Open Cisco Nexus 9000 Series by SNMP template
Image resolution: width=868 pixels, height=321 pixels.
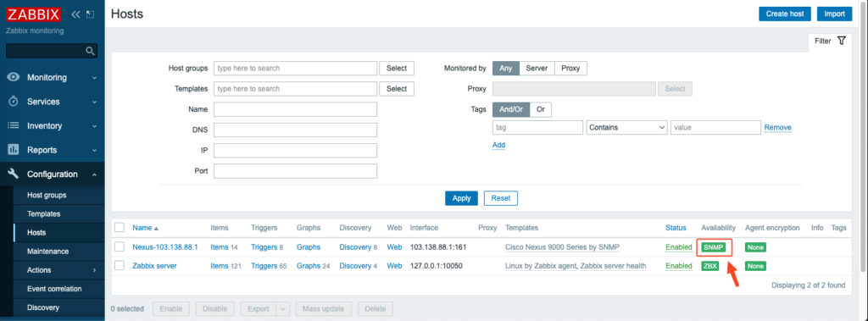click(563, 246)
